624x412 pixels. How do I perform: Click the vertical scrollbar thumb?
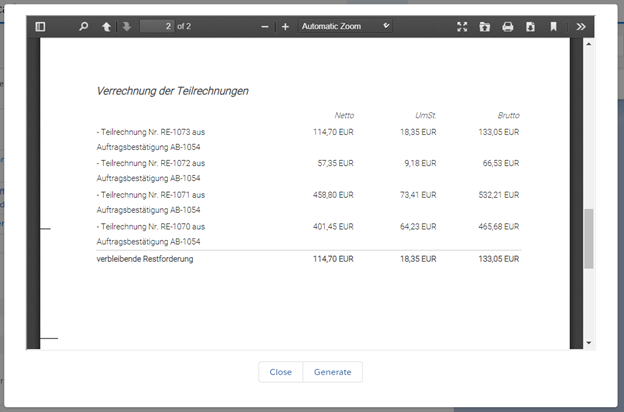(x=589, y=238)
